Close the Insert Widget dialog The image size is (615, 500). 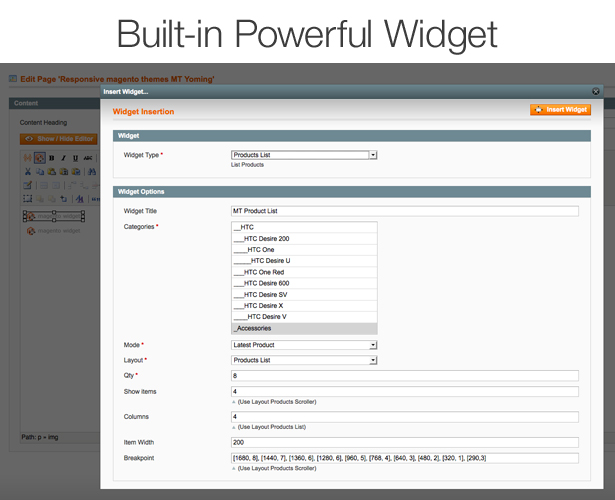pos(596,90)
